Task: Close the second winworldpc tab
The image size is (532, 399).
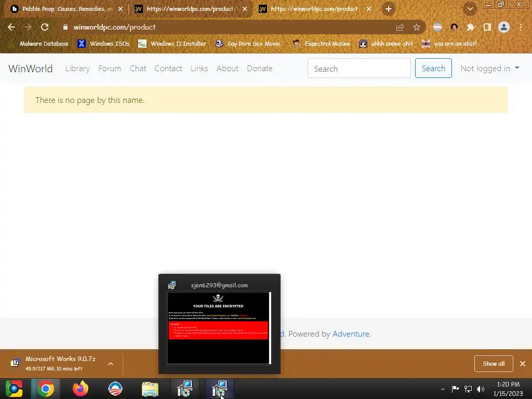Action: [245, 9]
